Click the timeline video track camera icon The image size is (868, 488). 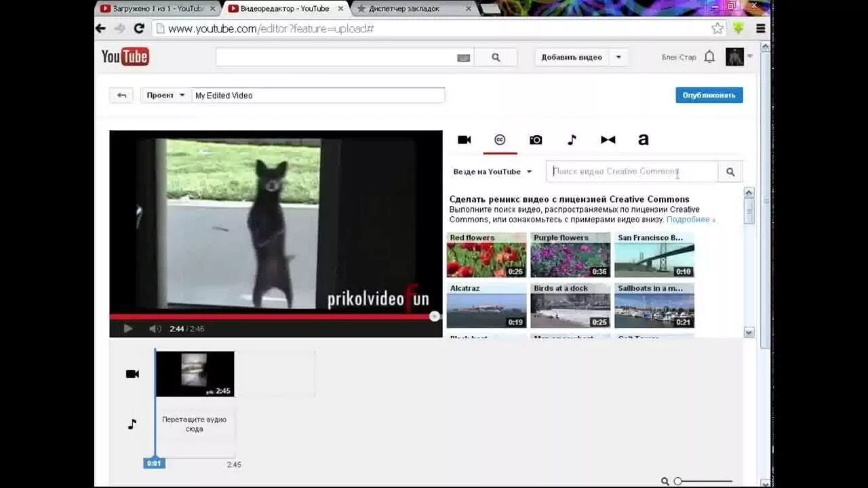tap(132, 374)
